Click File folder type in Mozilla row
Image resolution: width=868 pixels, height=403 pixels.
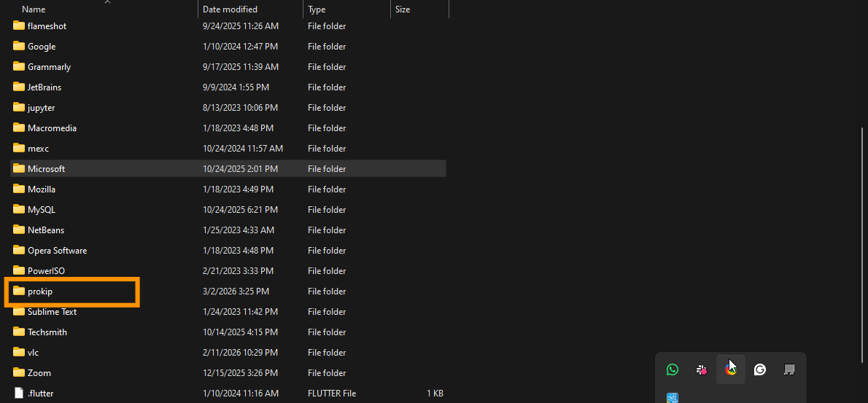[327, 189]
